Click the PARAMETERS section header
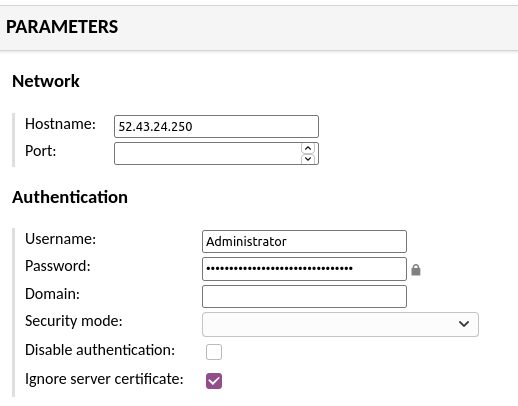 point(62,27)
